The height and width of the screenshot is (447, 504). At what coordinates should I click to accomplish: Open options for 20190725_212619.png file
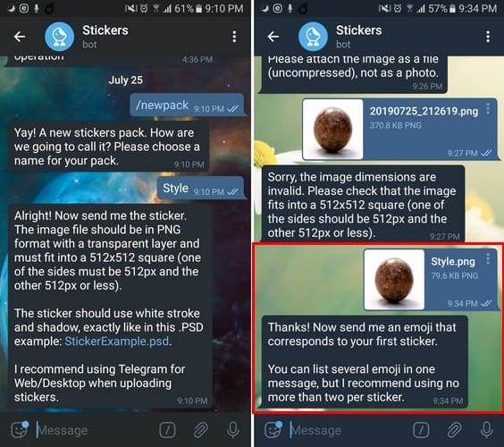(x=488, y=109)
